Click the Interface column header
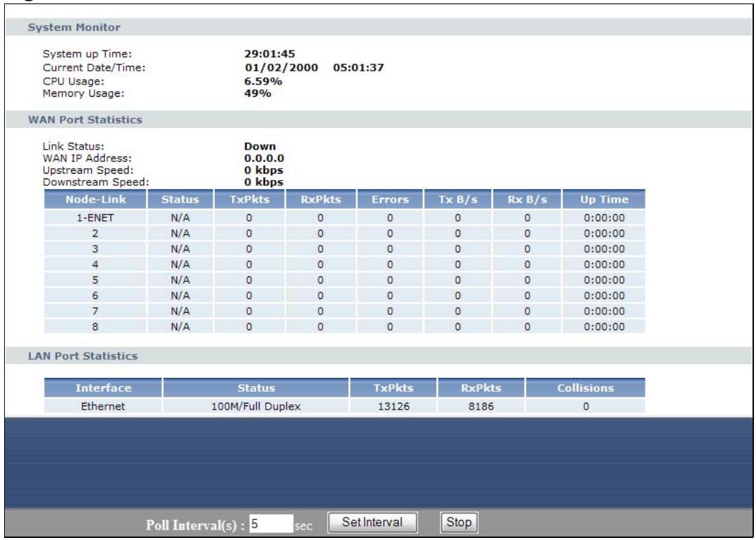The height and width of the screenshot is (540, 756). click(103, 388)
